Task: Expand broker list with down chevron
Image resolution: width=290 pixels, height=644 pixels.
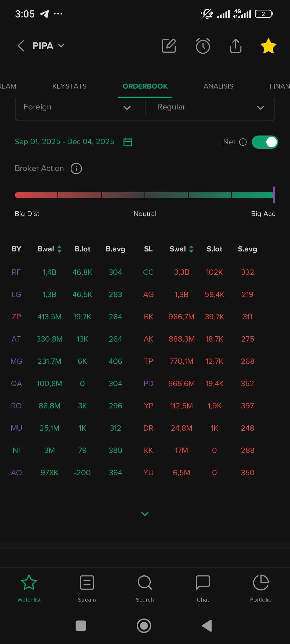Action: 145,514
